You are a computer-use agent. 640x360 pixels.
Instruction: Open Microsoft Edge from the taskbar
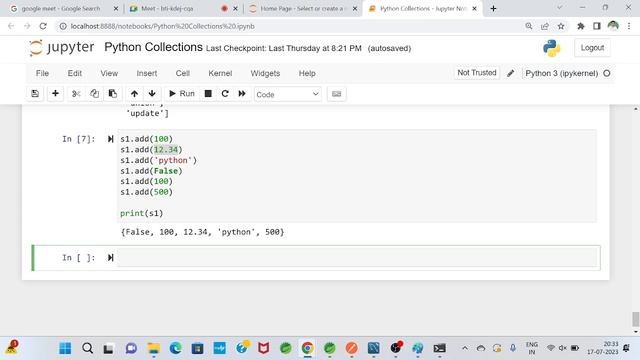tap(176, 348)
